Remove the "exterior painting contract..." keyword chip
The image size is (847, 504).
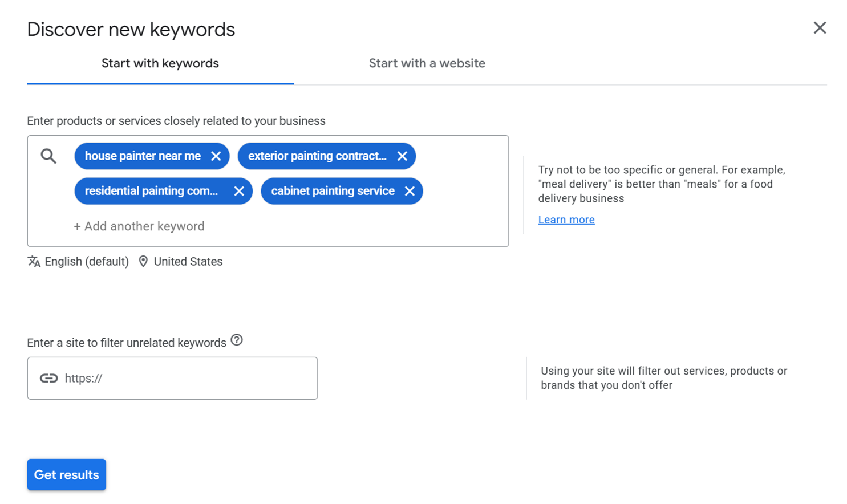(402, 156)
